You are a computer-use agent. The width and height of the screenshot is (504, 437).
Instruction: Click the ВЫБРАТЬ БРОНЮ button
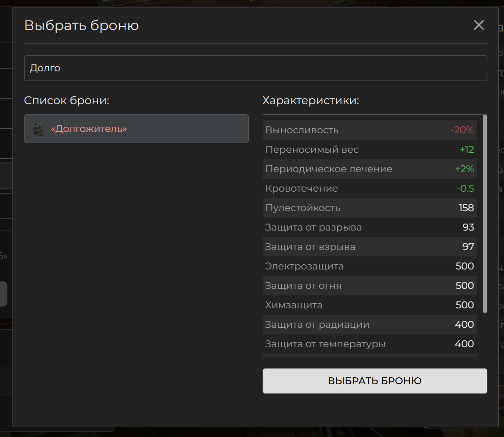(375, 381)
